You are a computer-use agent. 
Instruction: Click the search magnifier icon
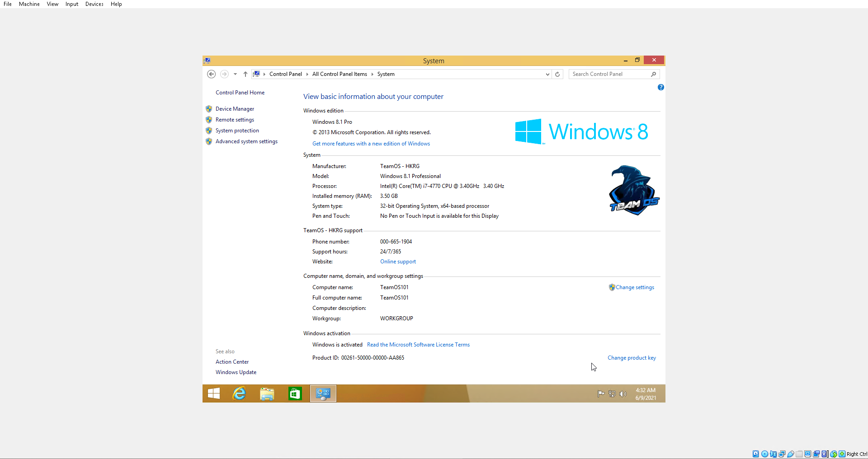(654, 74)
